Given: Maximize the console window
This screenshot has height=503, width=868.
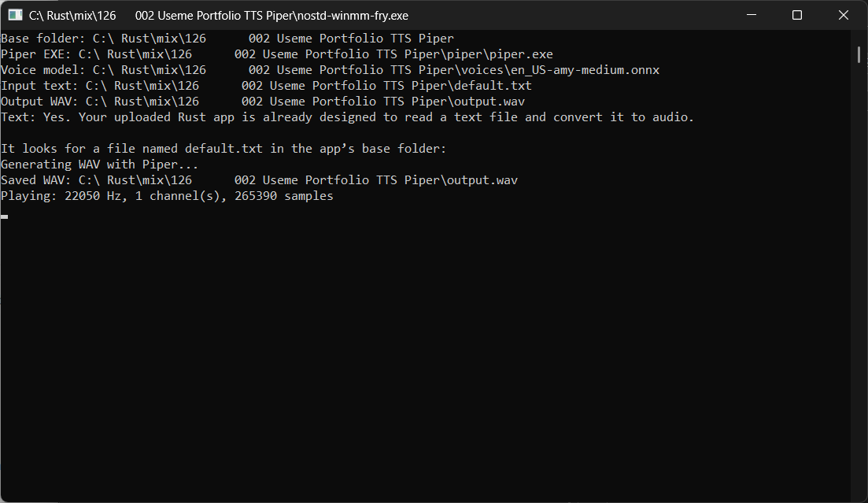Looking at the screenshot, I should coord(797,15).
